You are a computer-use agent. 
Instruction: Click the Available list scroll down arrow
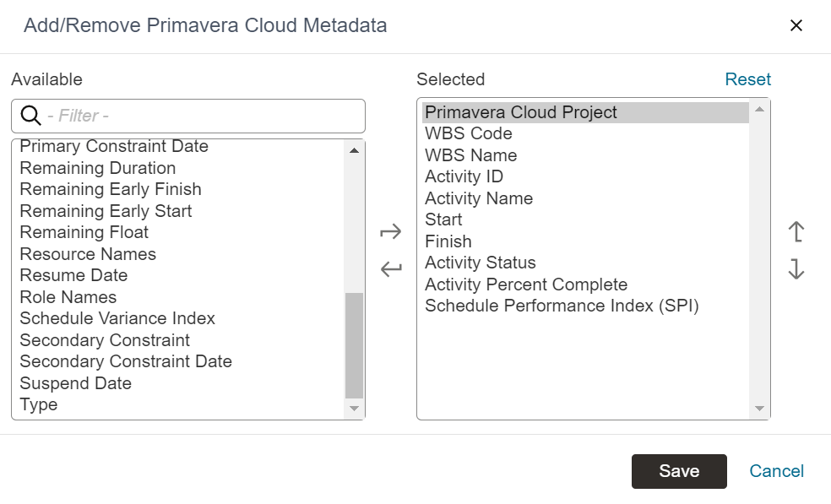click(354, 409)
